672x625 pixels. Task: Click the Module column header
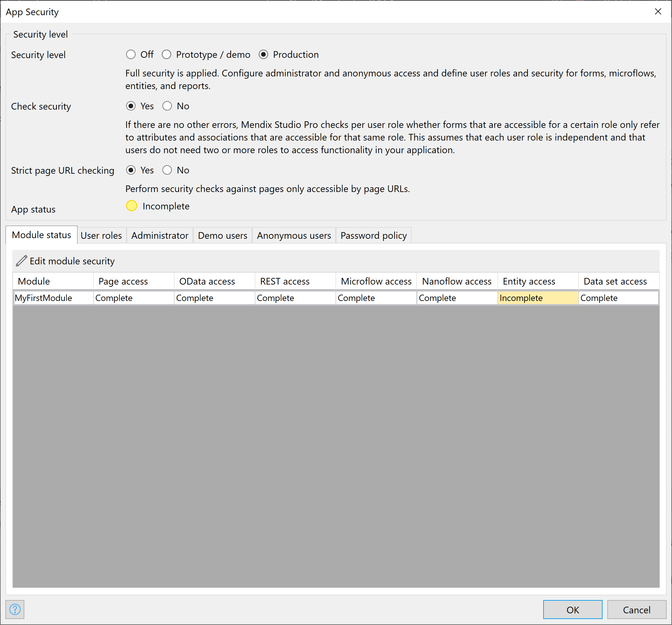tap(53, 281)
